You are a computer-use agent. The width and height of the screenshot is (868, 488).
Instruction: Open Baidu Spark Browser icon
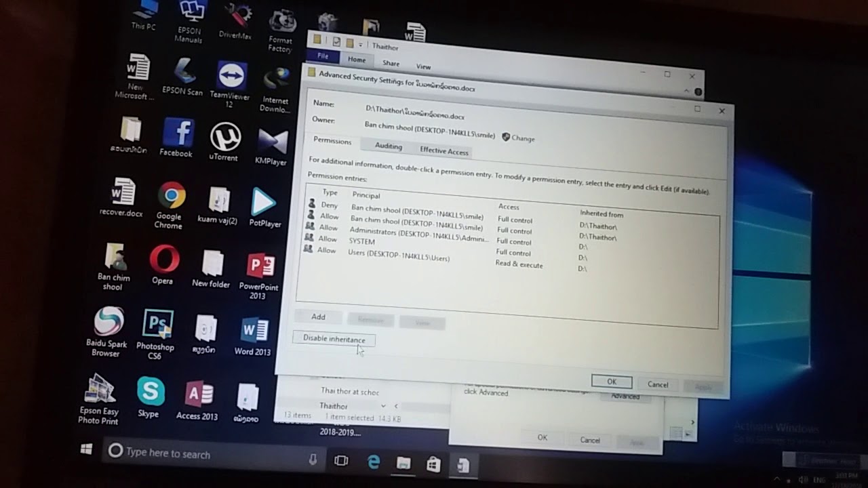coord(106,331)
